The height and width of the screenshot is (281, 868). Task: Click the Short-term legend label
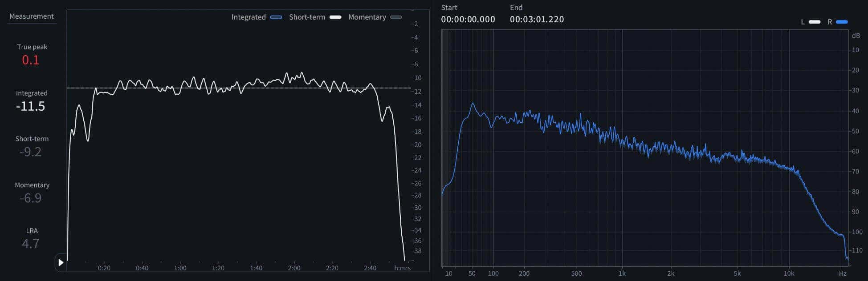[307, 17]
